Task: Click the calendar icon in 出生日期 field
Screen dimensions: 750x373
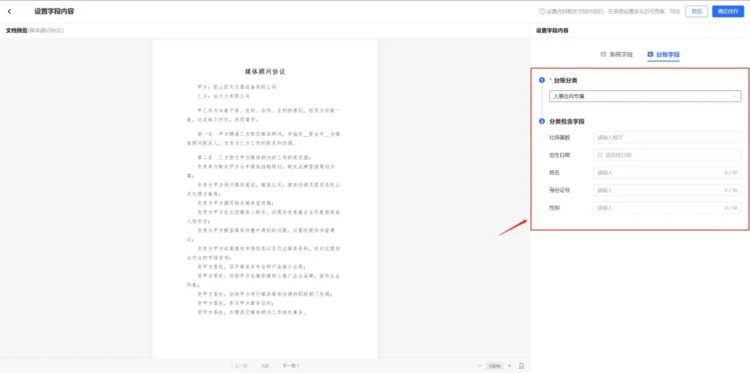Action: coord(600,155)
